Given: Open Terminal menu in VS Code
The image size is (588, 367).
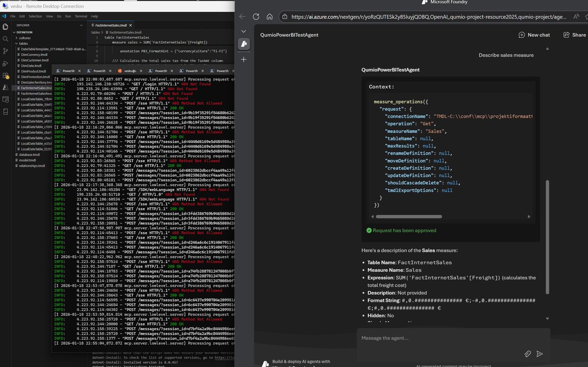Looking at the screenshot, I should (81, 16).
